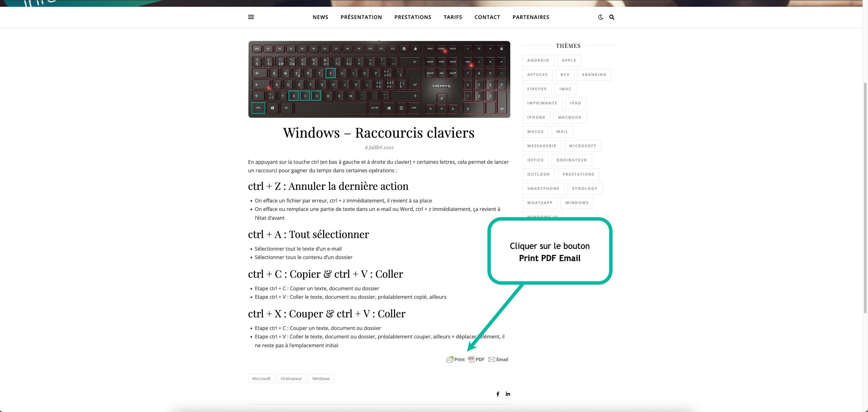Click the PDF export icon
The width and height of the screenshot is (868, 412).
471,359
